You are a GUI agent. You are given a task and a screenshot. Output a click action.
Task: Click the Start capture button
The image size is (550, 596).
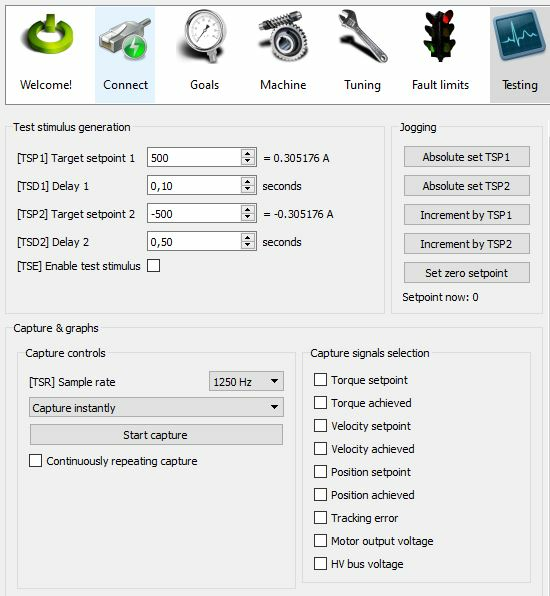[156, 434]
